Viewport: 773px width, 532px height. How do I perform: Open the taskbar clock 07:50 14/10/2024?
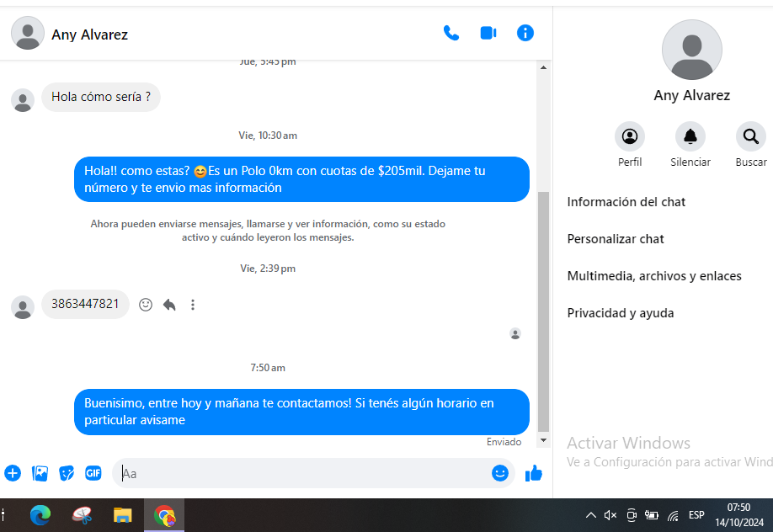pyautogui.click(x=738, y=515)
